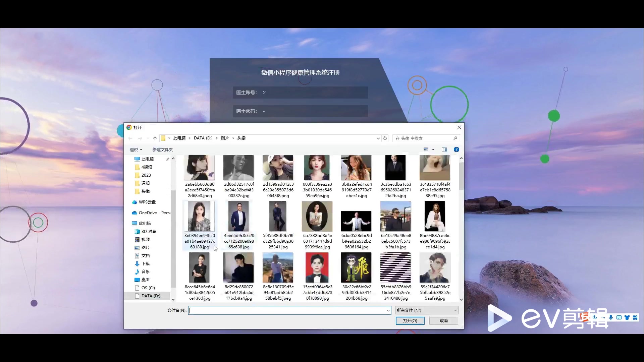Screen dimensions: 644x362
Task: Select 头像 folder in sidebar
Action: tap(145, 191)
